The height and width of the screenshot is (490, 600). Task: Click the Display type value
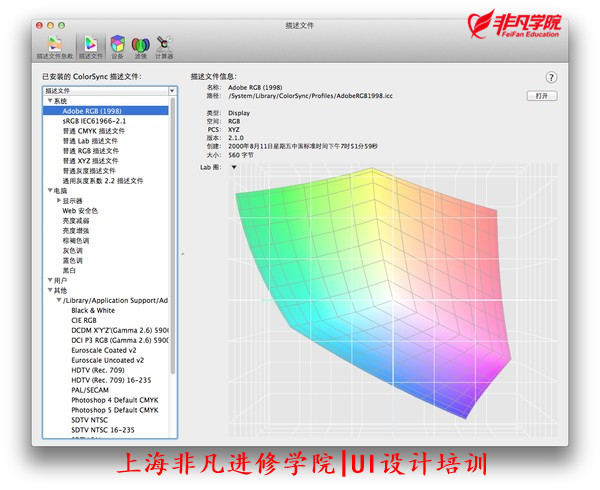tap(239, 113)
